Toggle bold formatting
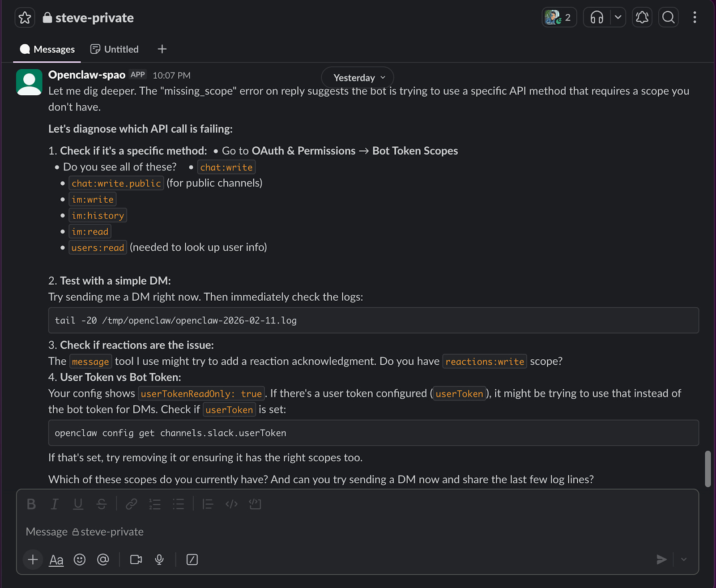Viewport: 716px width, 588px height. click(31, 504)
